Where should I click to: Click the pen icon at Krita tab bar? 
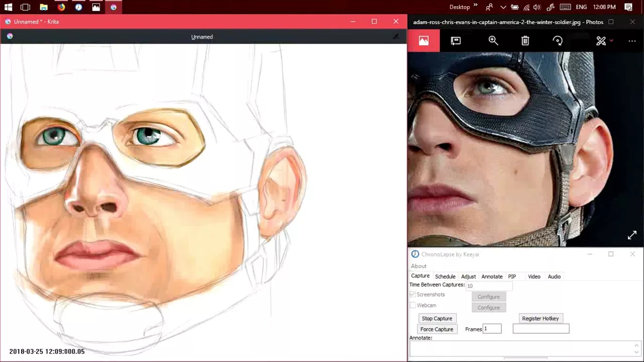click(x=396, y=36)
